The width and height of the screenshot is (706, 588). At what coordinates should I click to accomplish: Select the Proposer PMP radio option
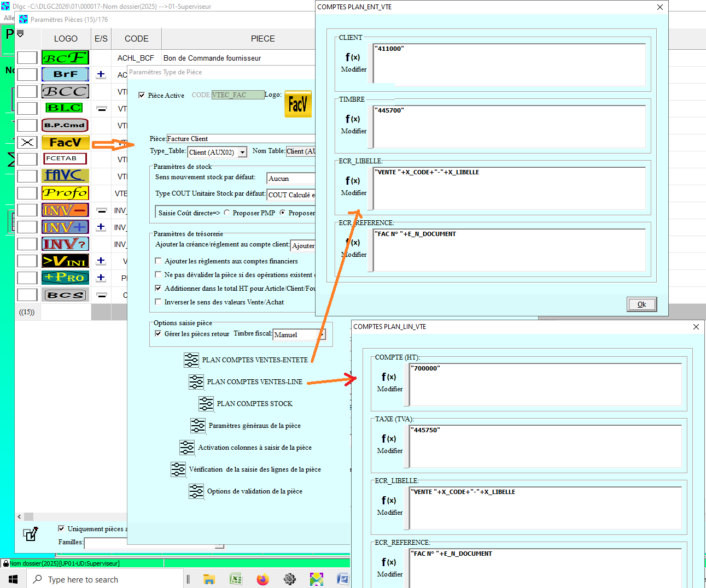coord(227,213)
